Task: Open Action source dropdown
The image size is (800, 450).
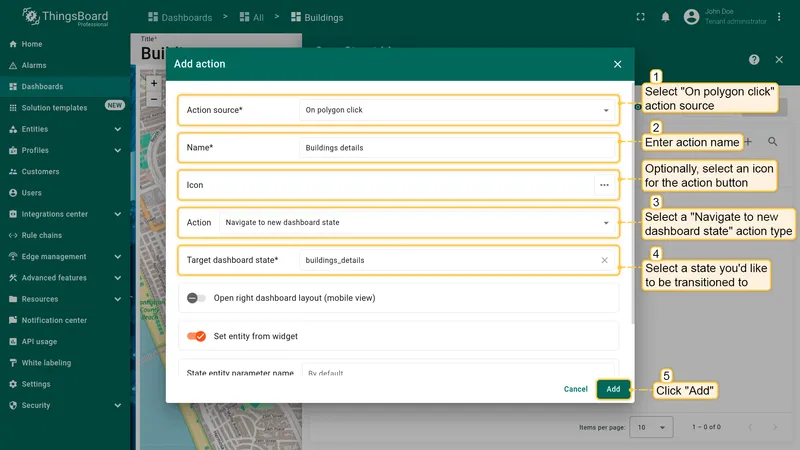Action: (x=457, y=110)
